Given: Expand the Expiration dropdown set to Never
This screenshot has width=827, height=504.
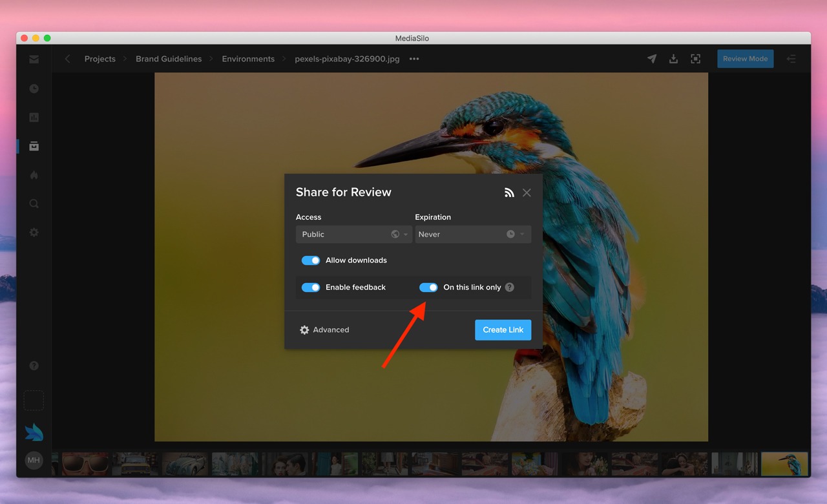Looking at the screenshot, I should (x=472, y=235).
